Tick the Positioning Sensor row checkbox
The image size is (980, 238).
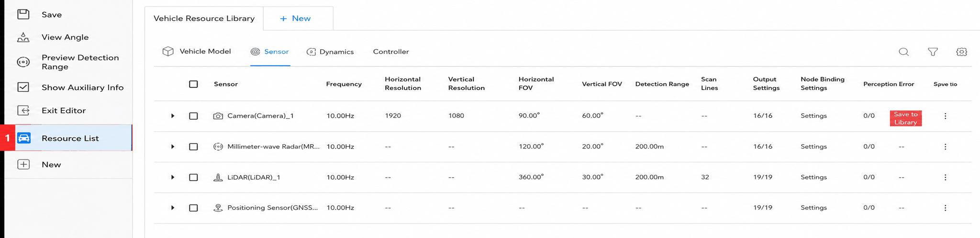coord(193,208)
